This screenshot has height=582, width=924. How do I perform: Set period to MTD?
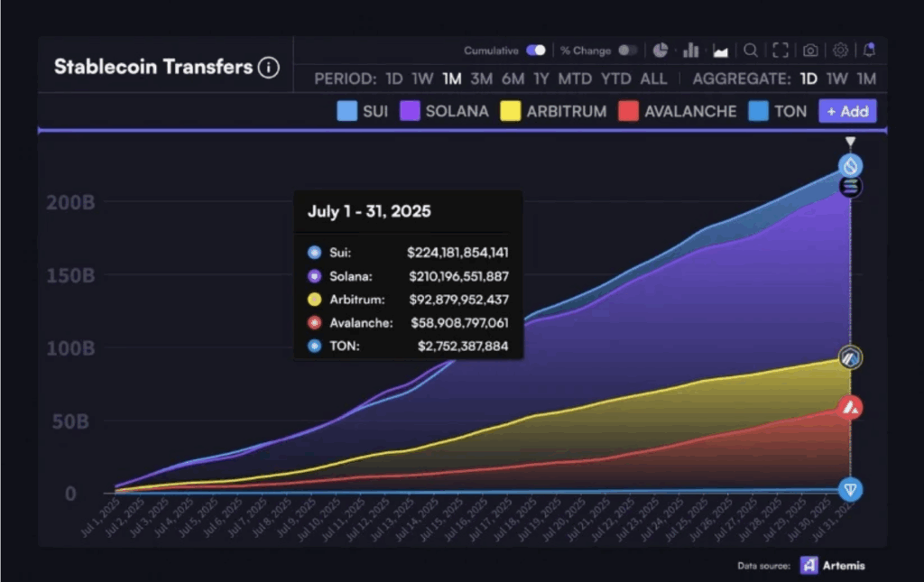pos(575,79)
